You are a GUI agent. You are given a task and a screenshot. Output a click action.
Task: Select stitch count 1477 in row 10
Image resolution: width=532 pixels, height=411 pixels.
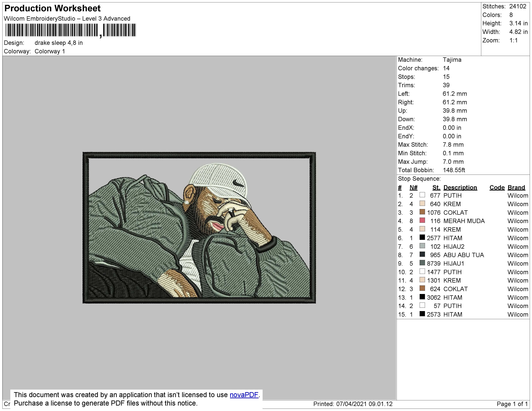tap(434, 272)
